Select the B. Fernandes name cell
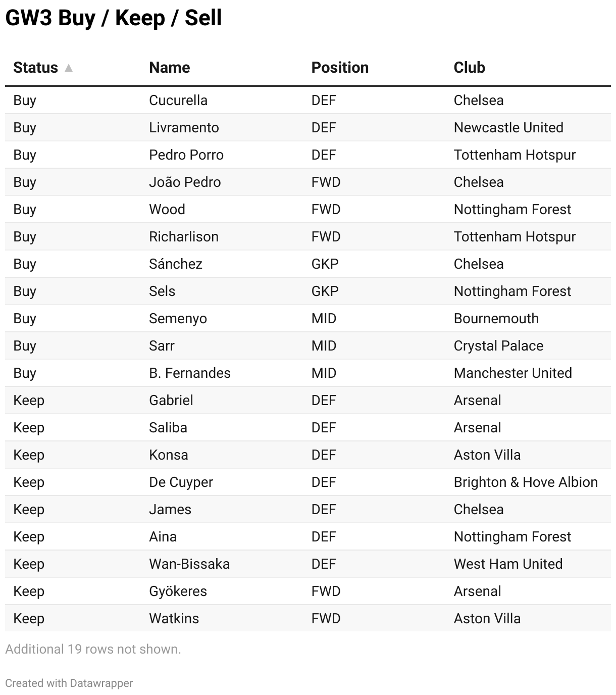Viewport: 616px width, 695px height. coord(190,373)
